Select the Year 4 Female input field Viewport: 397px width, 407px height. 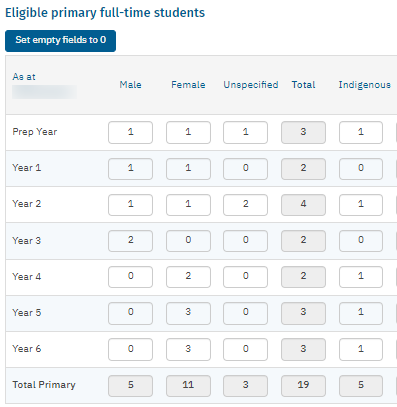point(188,277)
